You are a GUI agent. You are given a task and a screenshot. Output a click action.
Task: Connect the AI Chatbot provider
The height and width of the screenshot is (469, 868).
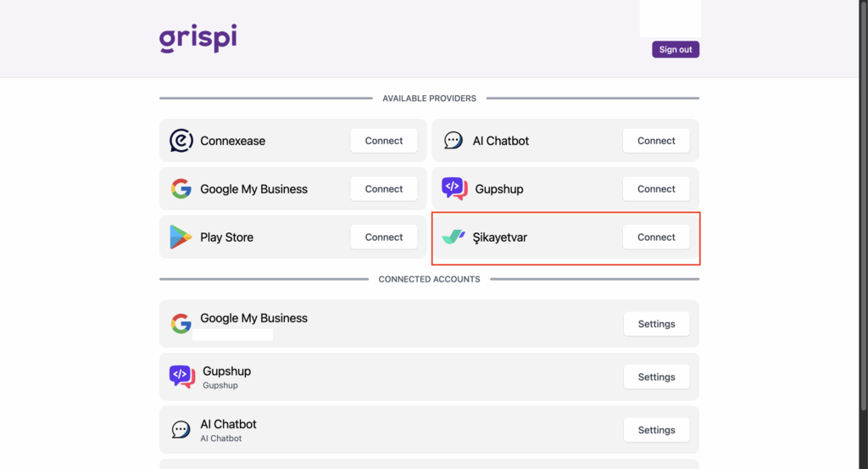(656, 141)
